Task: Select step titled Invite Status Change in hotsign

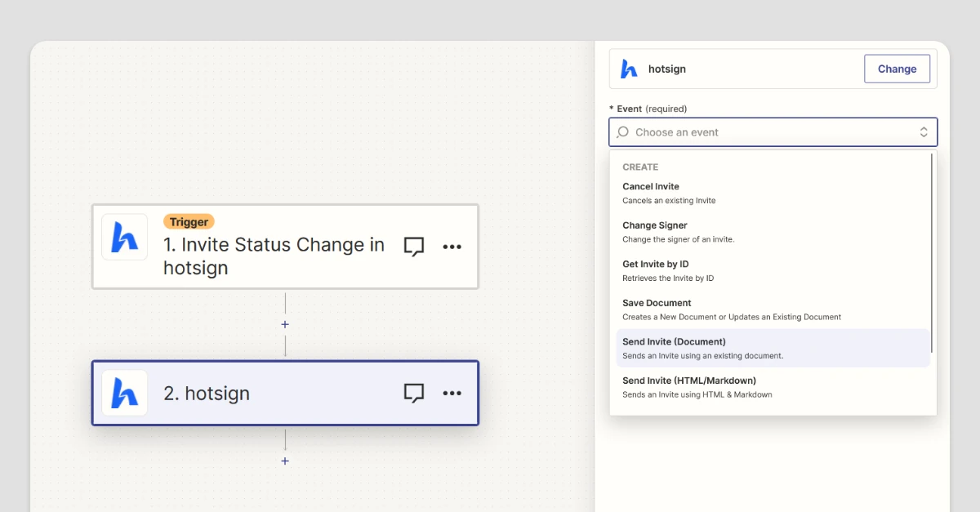Action: (274, 256)
